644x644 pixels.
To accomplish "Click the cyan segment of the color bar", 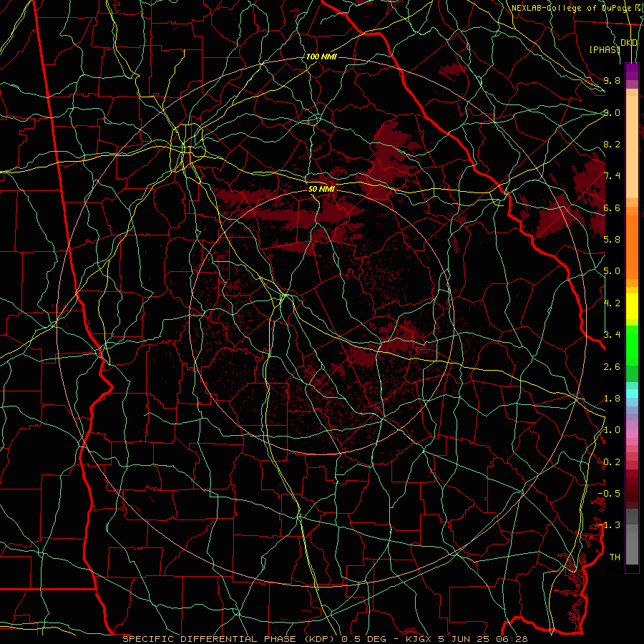I will [632, 394].
